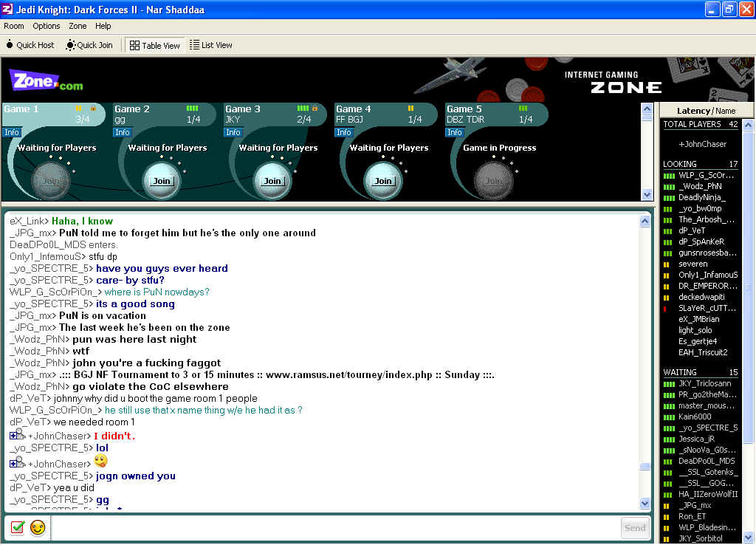Show Info for Game 2
This screenshot has height=545, width=756.
click(123, 132)
